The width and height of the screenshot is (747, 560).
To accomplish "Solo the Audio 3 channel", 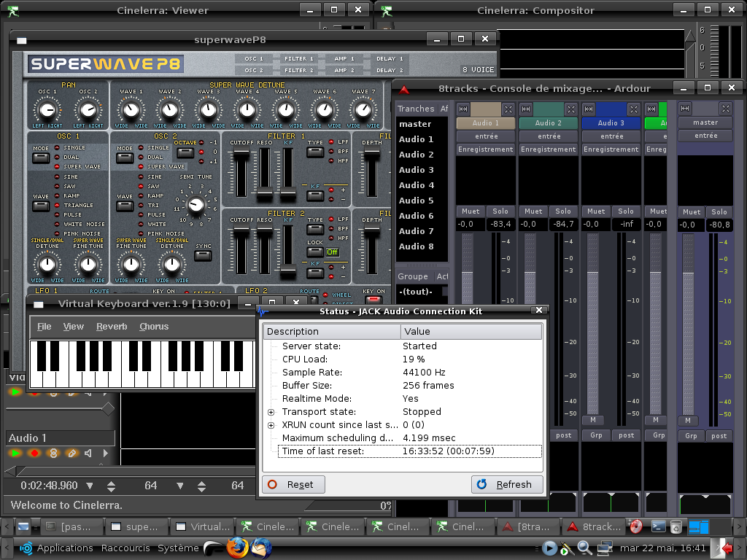I will 626,211.
